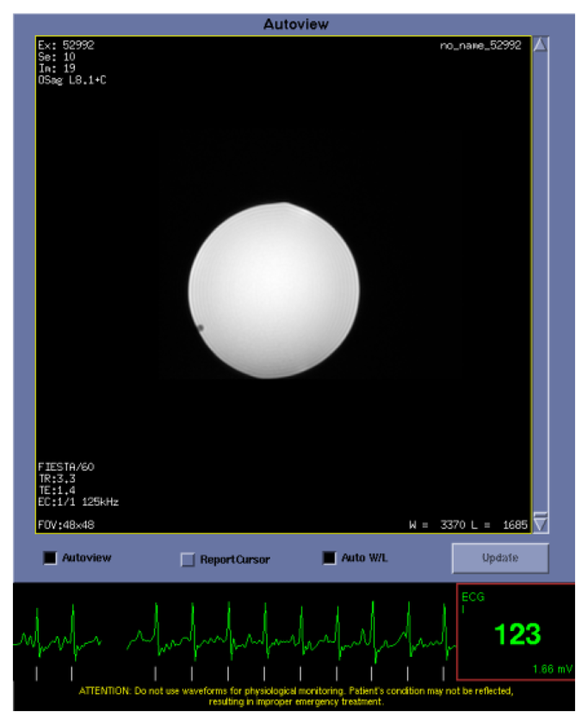Click the 1.66 mV reading in ECG panel
The height and width of the screenshot is (724, 588).
(x=554, y=668)
